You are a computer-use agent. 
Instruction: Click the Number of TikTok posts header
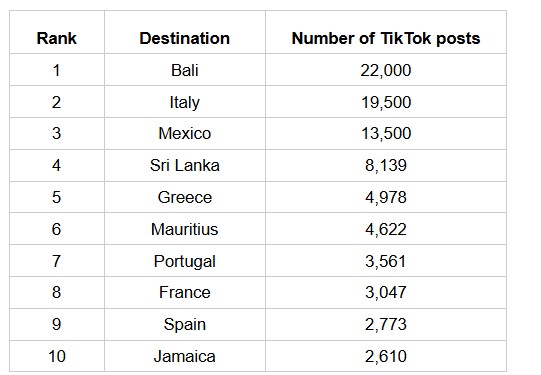[x=386, y=38]
